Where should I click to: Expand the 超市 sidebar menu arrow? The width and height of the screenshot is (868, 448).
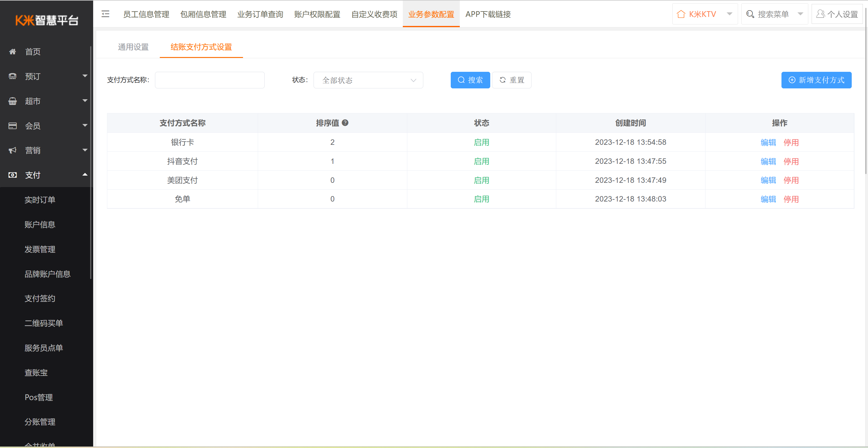[x=85, y=100]
